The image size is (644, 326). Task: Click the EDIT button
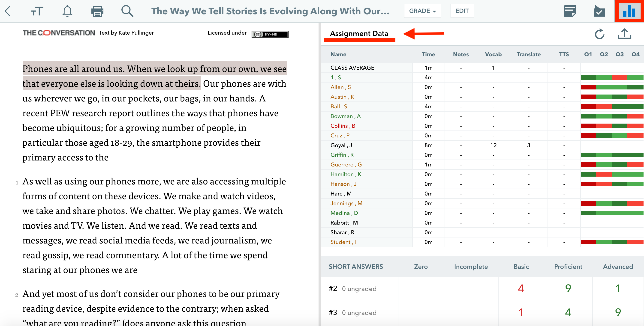[x=462, y=11]
